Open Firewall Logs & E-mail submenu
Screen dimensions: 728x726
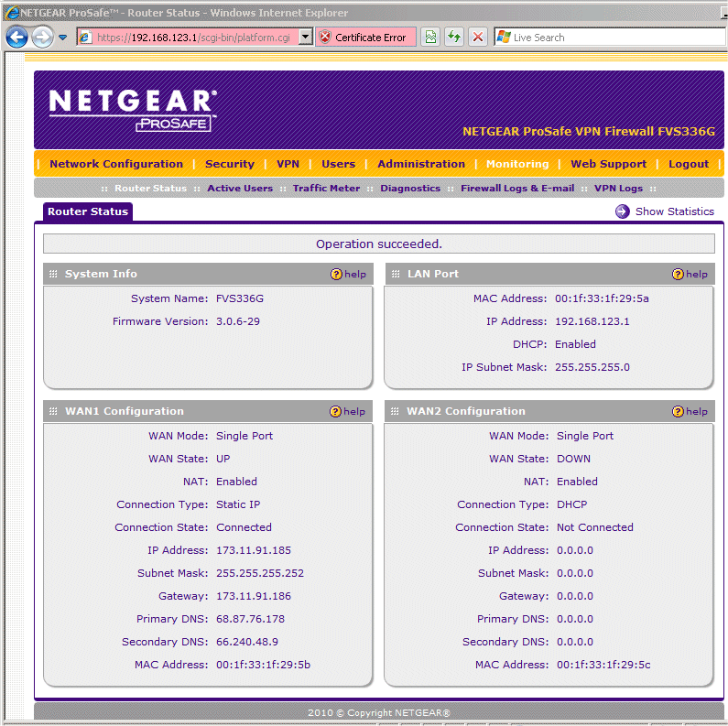click(x=517, y=188)
